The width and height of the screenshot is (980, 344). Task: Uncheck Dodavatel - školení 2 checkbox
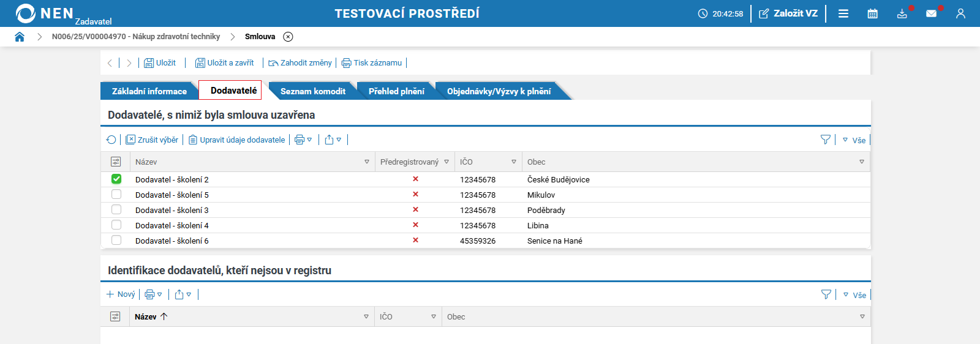click(116, 179)
